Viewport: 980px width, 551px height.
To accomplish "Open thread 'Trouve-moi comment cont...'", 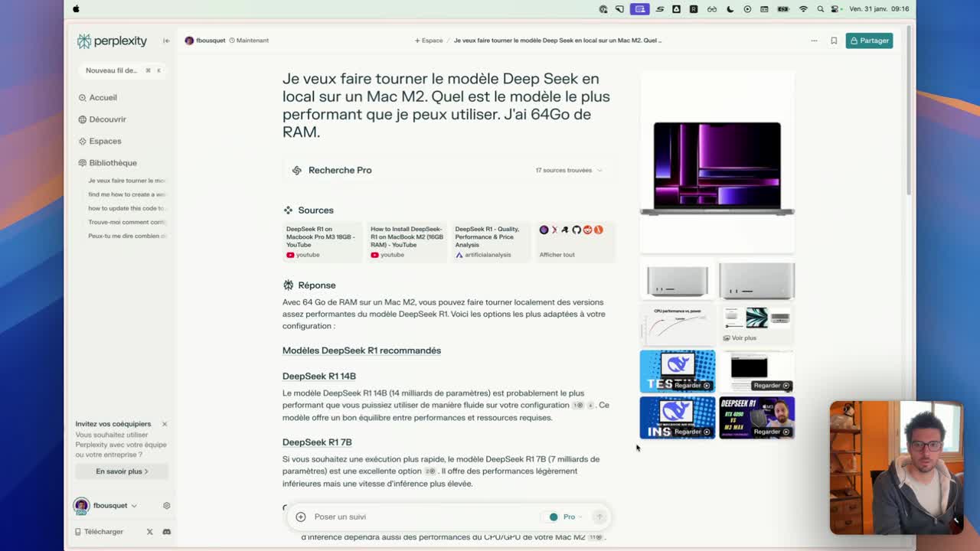I will (x=126, y=222).
